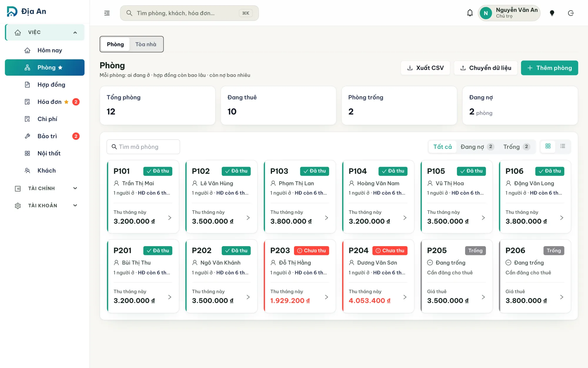Click the star next to Hóa đơn

(x=66, y=102)
